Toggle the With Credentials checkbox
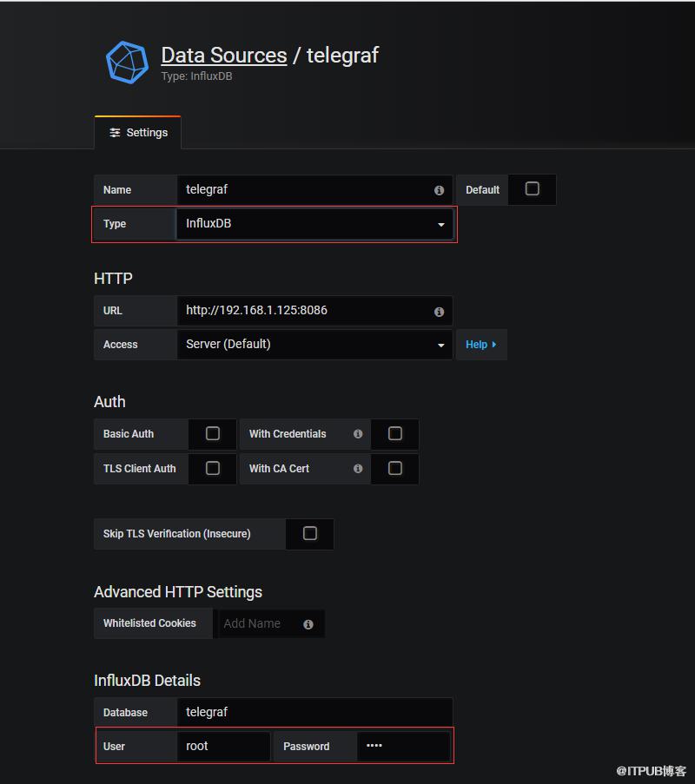 394,433
